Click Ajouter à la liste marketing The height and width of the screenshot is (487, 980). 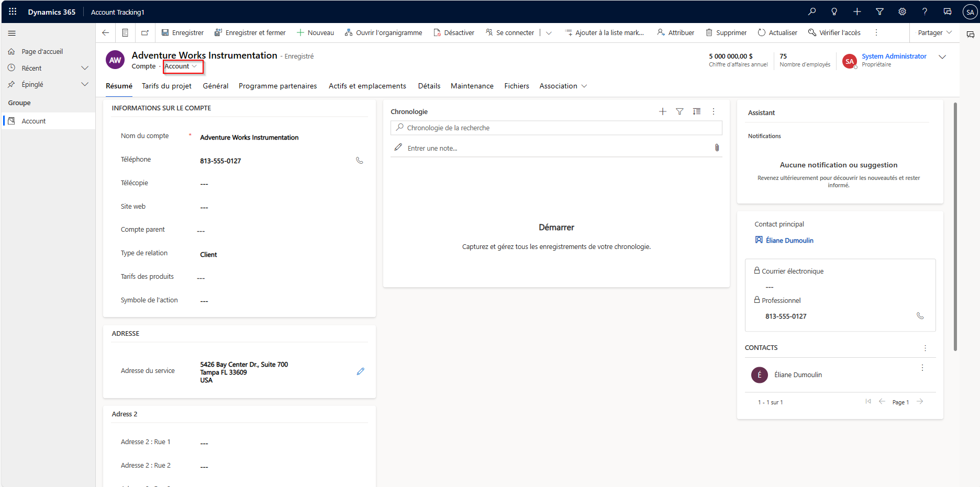[x=605, y=32]
